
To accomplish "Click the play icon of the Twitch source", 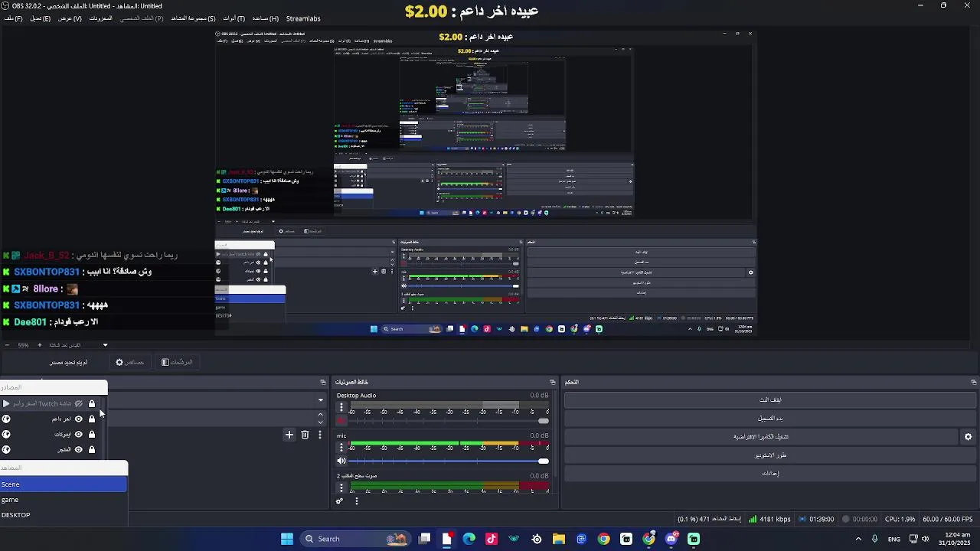I will click(6, 403).
